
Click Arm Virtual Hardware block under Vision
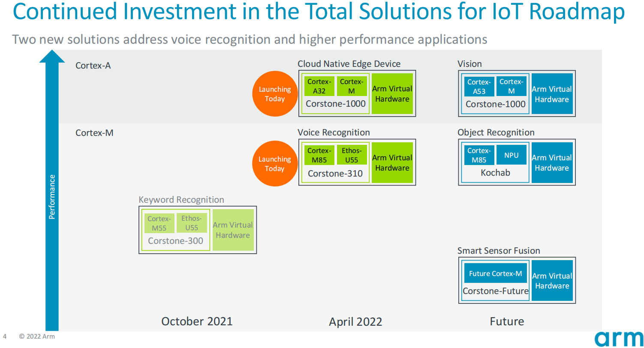tap(552, 94)
